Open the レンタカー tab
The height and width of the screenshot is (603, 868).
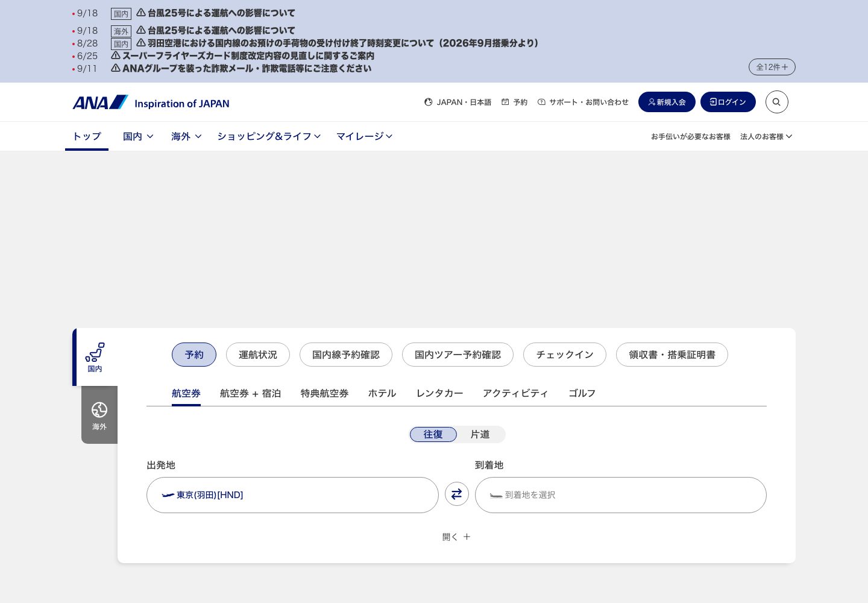(440, 393)
